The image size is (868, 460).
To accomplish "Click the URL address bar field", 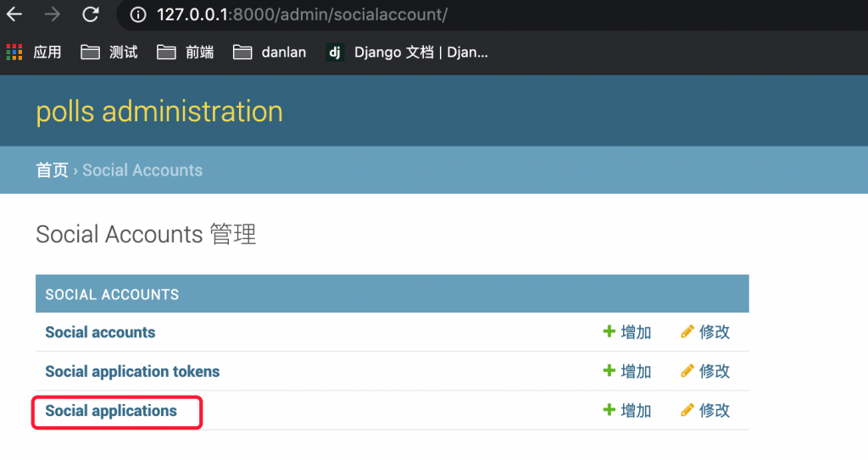I will click(x=424, y=15).
